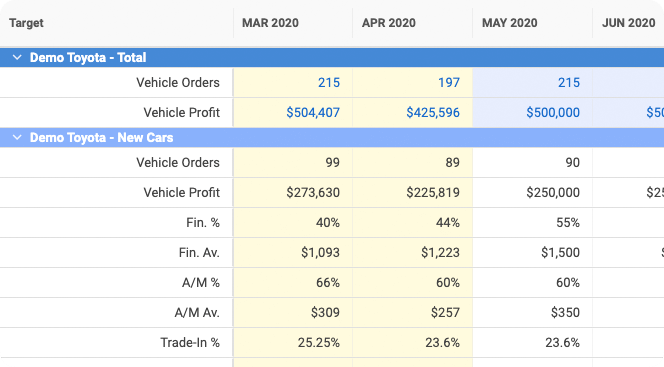
Task: Open total Vehicle Profit $500,000 link
Action: pyautogui.click(x=553, y=113)
